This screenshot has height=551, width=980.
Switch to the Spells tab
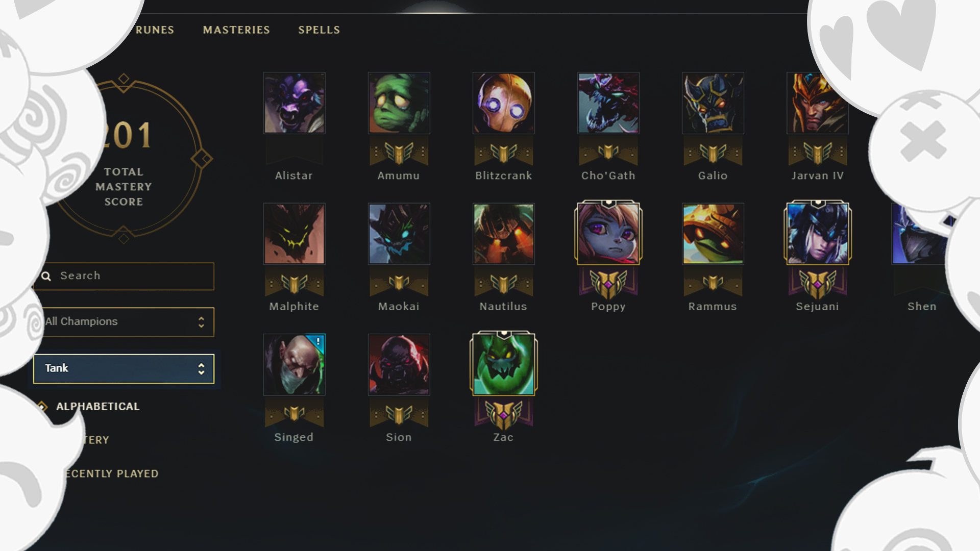tap(319, 30)
